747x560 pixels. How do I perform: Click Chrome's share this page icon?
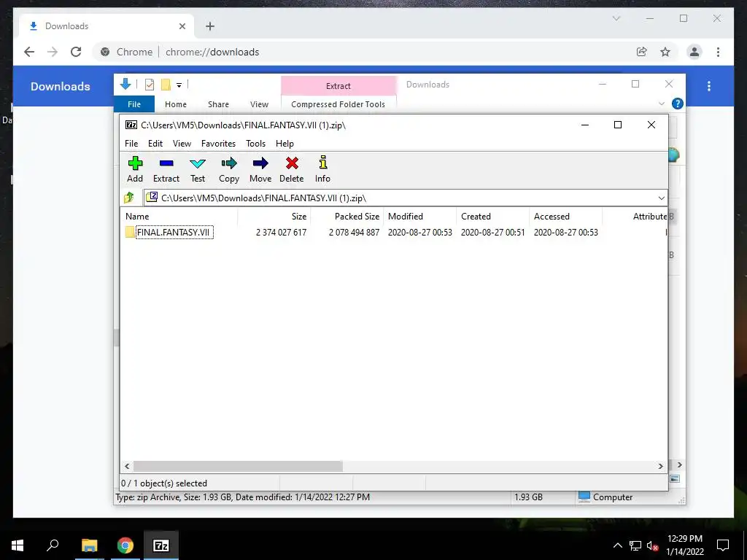tap(642, 52)
